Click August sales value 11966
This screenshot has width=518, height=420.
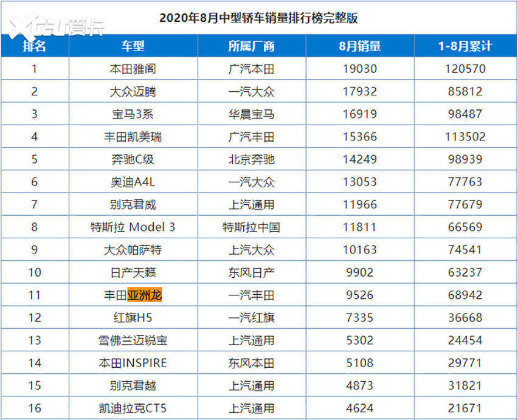[x=360, y=204]
